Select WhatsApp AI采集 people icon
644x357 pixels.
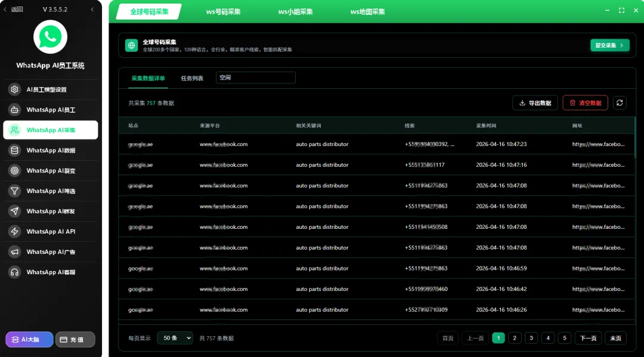pos(14,130)
